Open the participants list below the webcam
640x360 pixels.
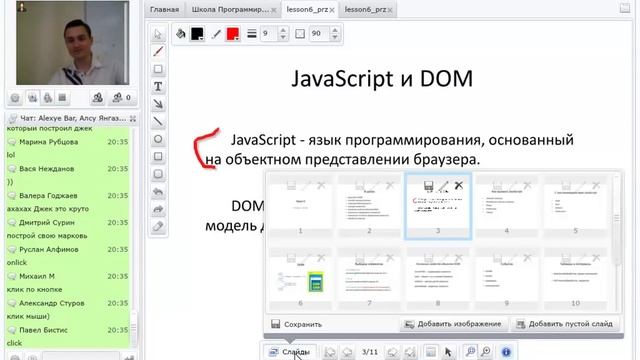click(98, 98)
